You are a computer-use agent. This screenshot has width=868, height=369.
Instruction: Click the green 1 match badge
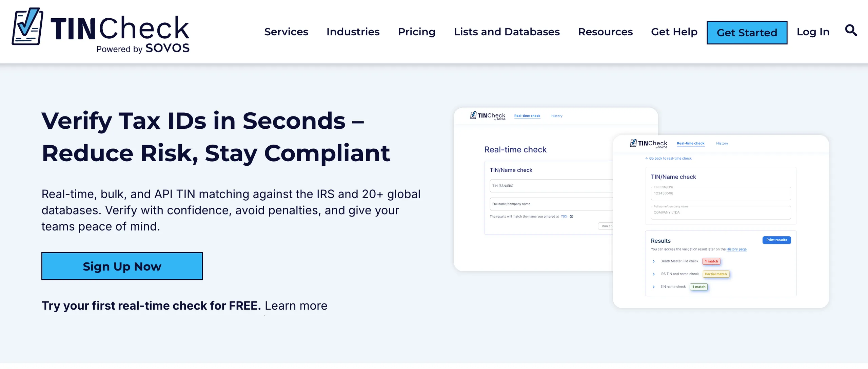click(x=699, y=287)
